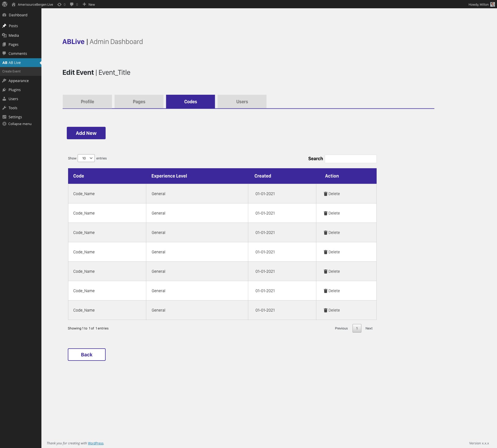Click the Search input field

click(x=350, y=159)
